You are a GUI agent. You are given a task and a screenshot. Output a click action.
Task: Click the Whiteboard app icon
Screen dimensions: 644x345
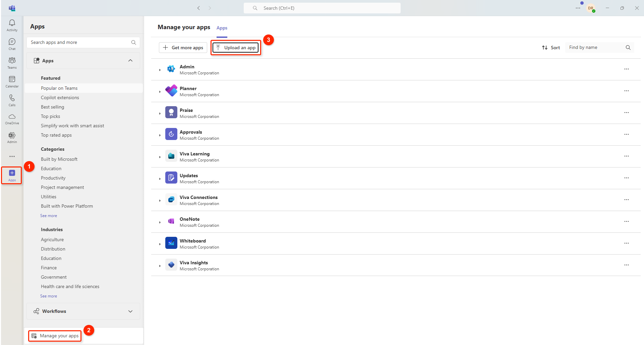171,243
